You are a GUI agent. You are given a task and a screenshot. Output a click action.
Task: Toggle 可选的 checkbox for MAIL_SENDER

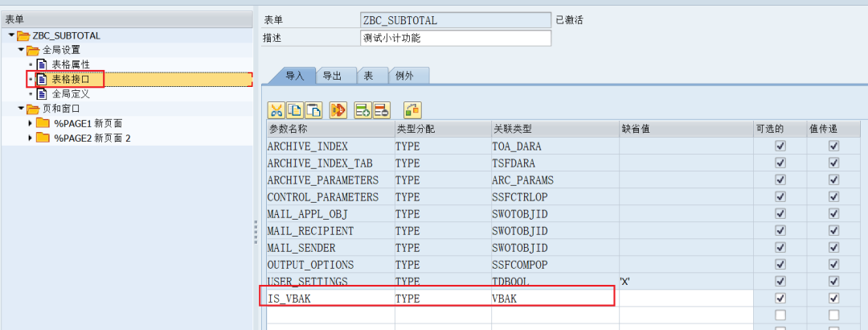point(780,247)
